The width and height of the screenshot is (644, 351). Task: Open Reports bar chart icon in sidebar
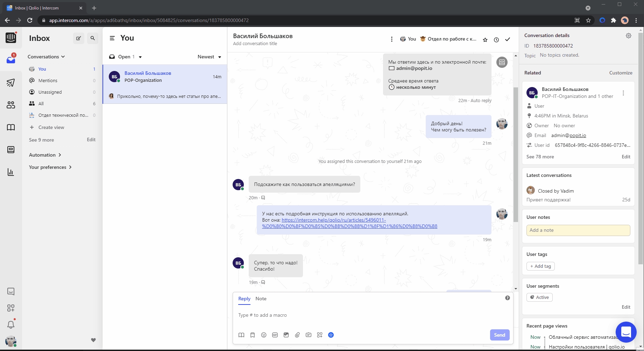pos(11,172)
